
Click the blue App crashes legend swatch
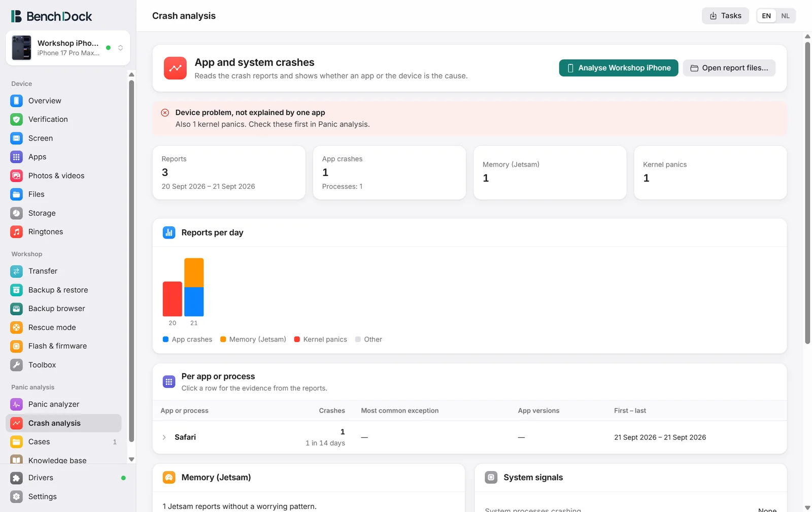coord(165,339)
